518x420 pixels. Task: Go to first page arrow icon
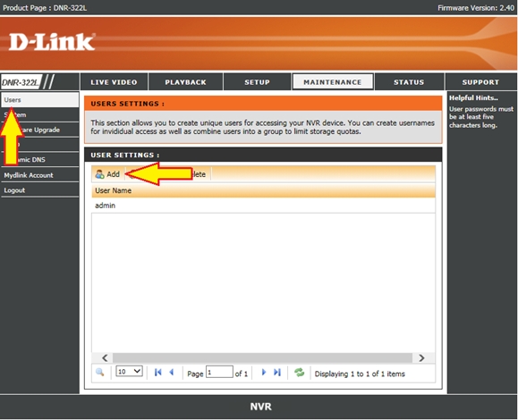158,372
